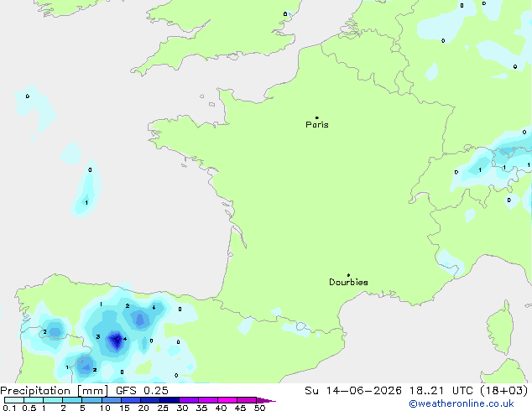Select the 35–40 mm legend swatch
Screen dimensions: 532x411
[x=207, y=400]
